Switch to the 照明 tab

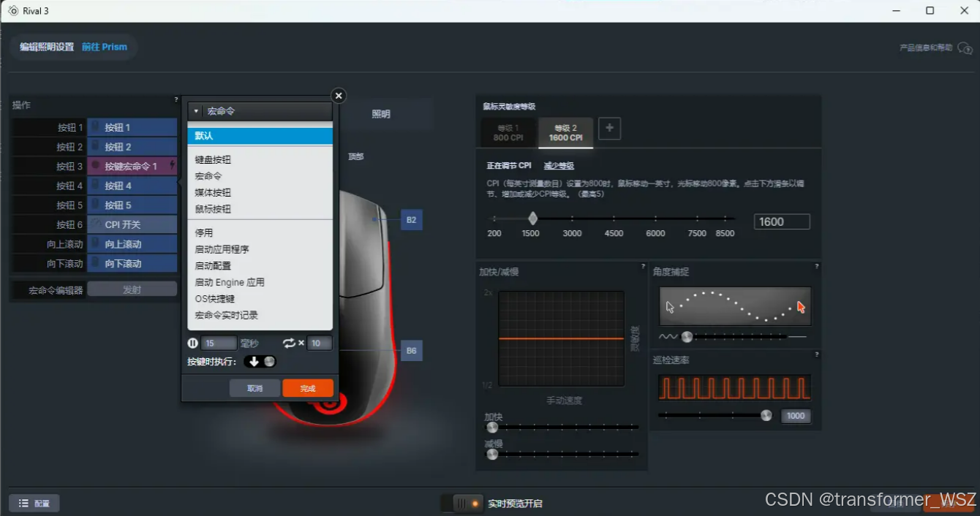tap(382, 114)
